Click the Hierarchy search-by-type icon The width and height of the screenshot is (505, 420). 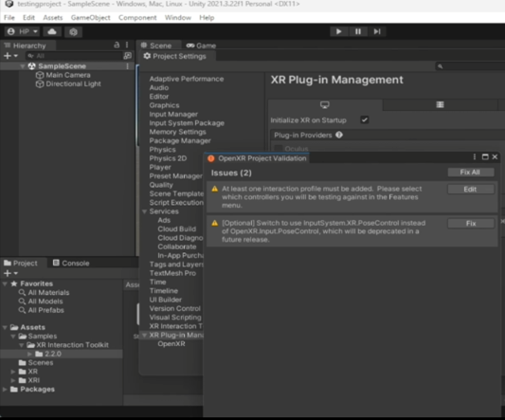click(x=128, y=56)
